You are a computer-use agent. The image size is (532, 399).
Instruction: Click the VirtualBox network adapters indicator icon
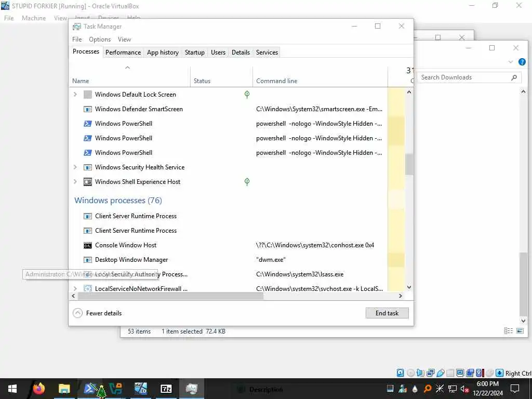pos(431,373)
